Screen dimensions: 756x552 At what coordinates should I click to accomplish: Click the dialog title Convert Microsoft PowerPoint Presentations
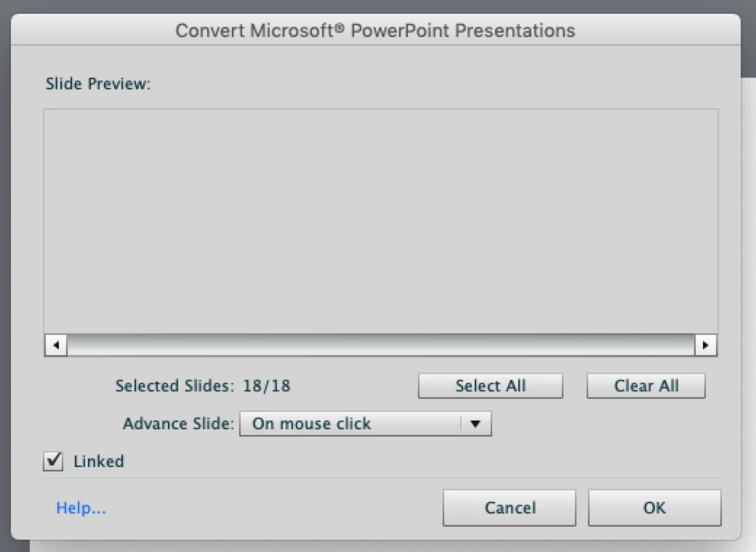375,31
